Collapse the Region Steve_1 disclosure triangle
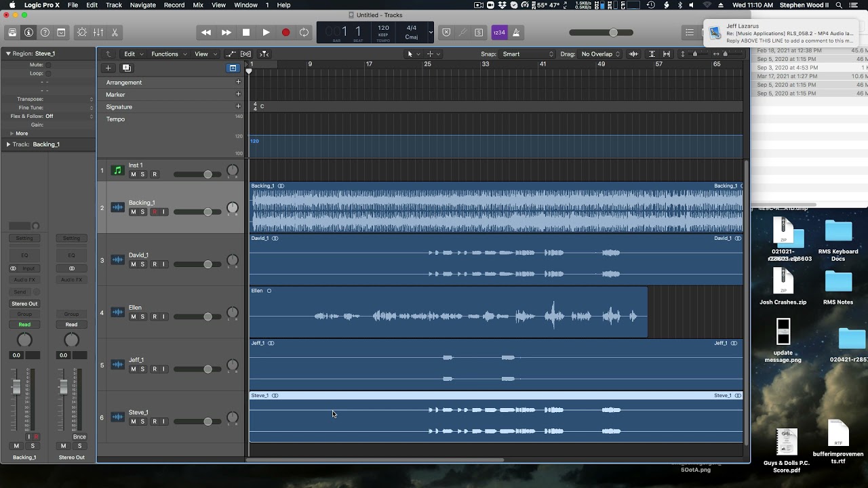Viewport: 868px width, 488px height. pyautogui.click(x=8, y=54)
